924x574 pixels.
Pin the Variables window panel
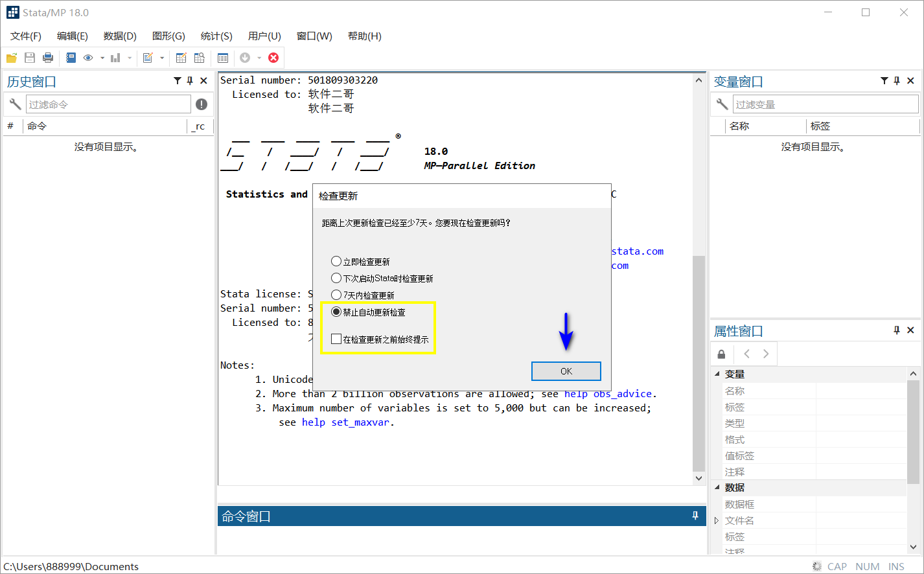(x=897, y=80)
